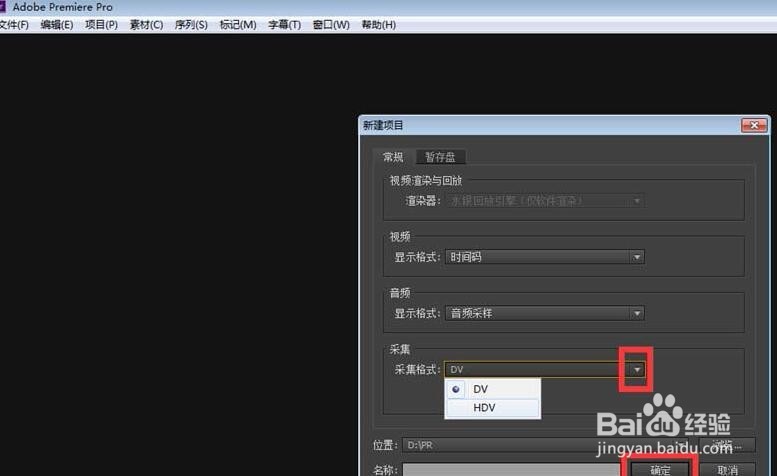This screenshot has height=476, width=777.
Task: Expand the audio 显示格式 音频采样 dropdown
Action: (x=545, y=313)
